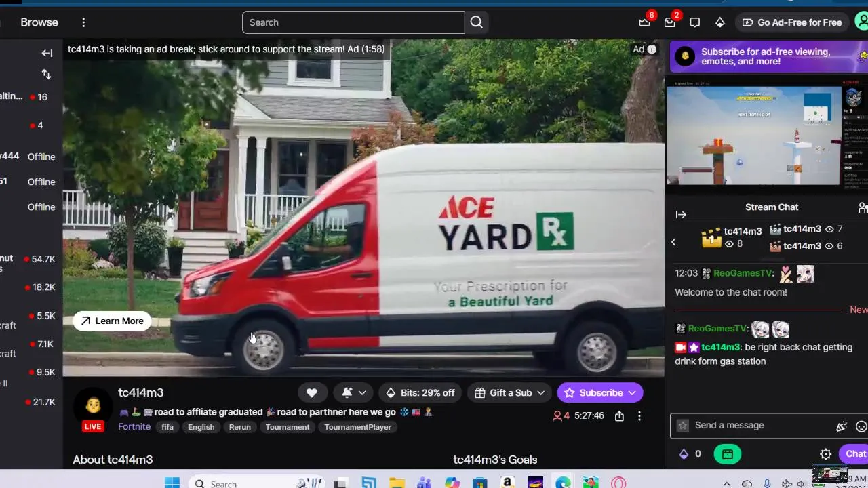Open Prime loot crown icon with 8 badge
The width and height of the screenshot is (868, 488).
tap(644, 22)
